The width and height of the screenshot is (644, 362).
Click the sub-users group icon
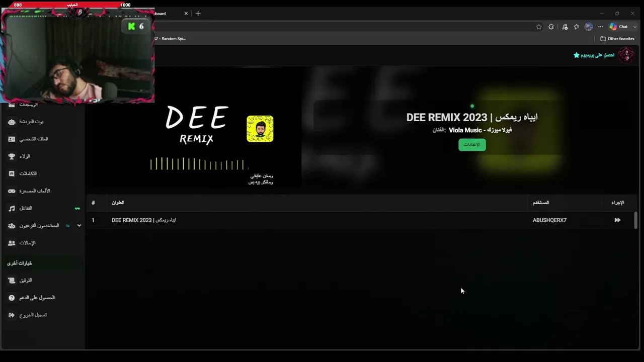pyautogui.click(x=12, y=226)
